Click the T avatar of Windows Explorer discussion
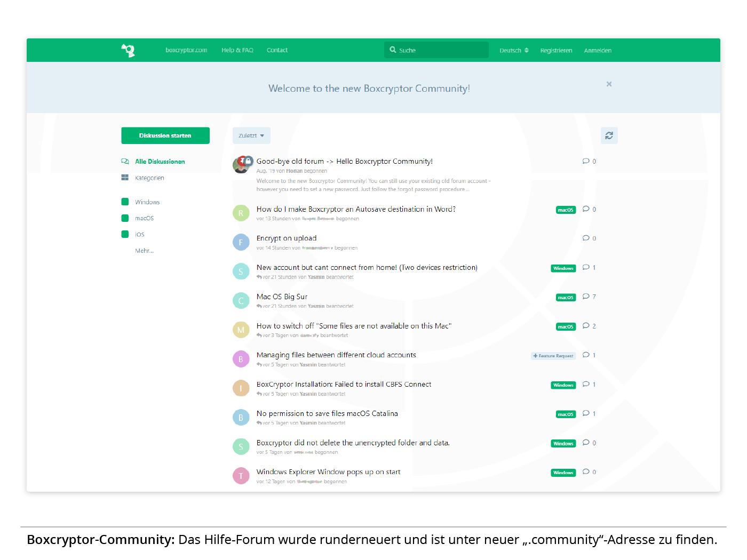Viewport: 747px width, 560px height. coord(241,476)
